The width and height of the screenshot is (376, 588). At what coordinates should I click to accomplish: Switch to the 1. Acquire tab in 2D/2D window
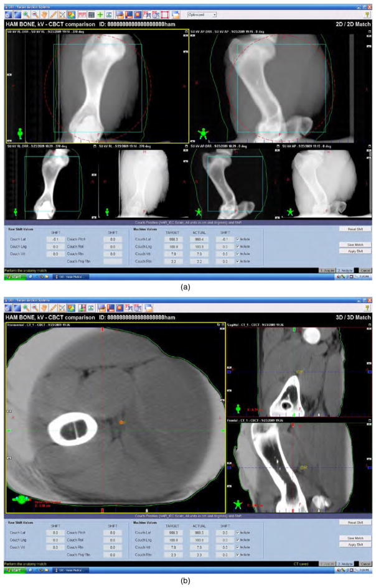[x=326, y=271]
